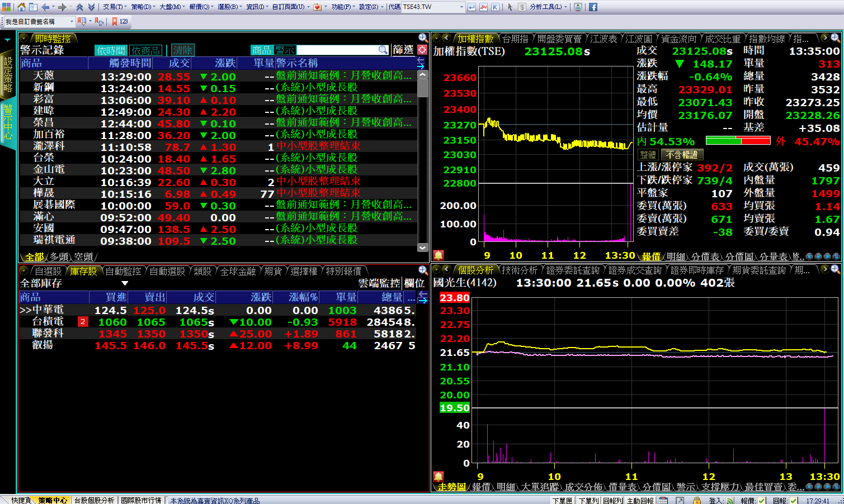Screen dimensions: 844x504
Task: Click the K-line chart icon in toolbar
Action: pos(495,7)
